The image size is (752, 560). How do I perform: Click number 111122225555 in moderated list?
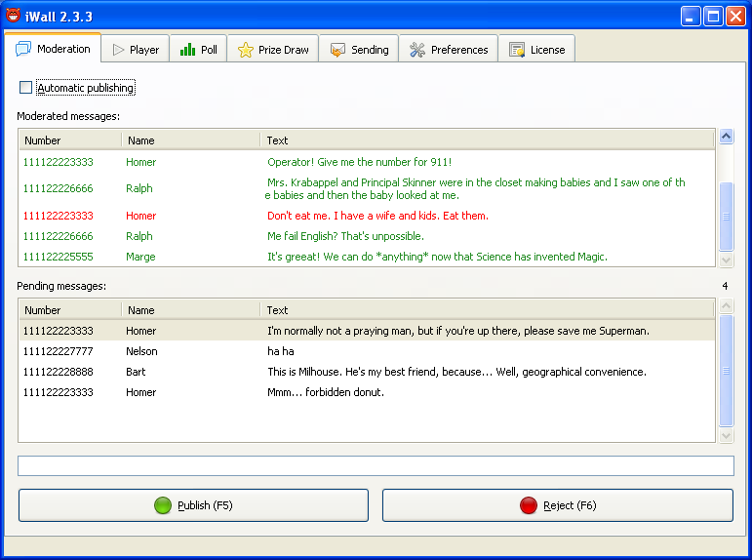point(58,257)
